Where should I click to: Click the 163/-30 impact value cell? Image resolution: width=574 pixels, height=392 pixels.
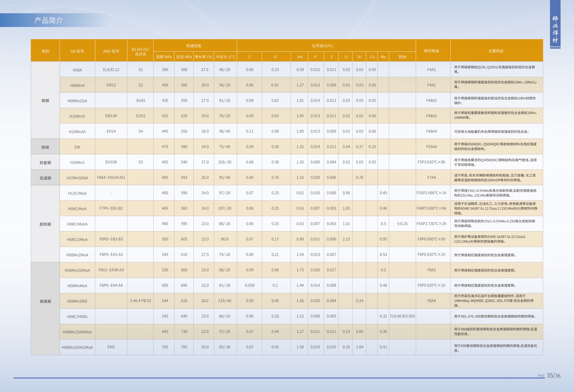pyautogui.click(x=225, y=162)
